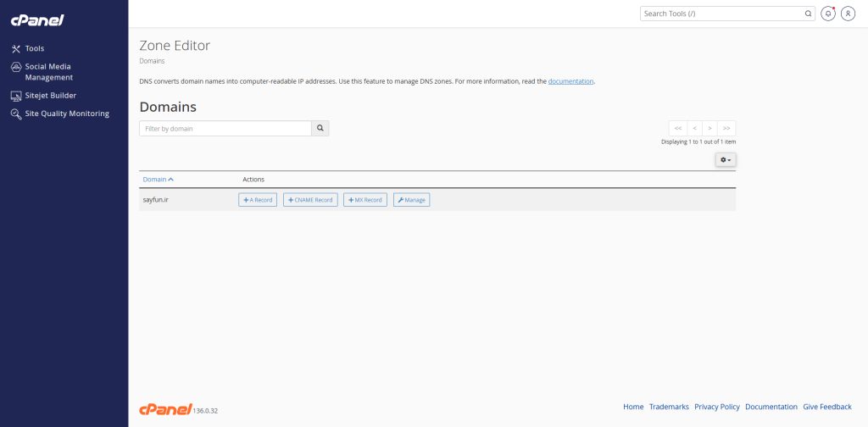Click the version number 136.0.32
Viewport: 868px width, 427px height.
tap(205, 411)
